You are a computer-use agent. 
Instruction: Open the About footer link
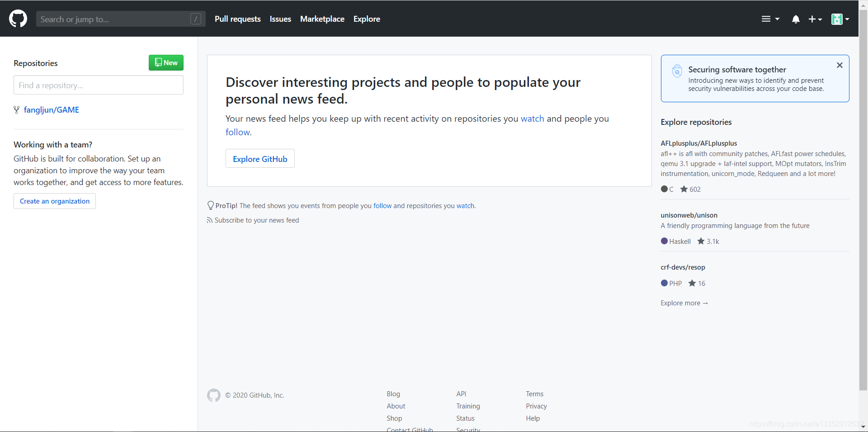(396, 406)
